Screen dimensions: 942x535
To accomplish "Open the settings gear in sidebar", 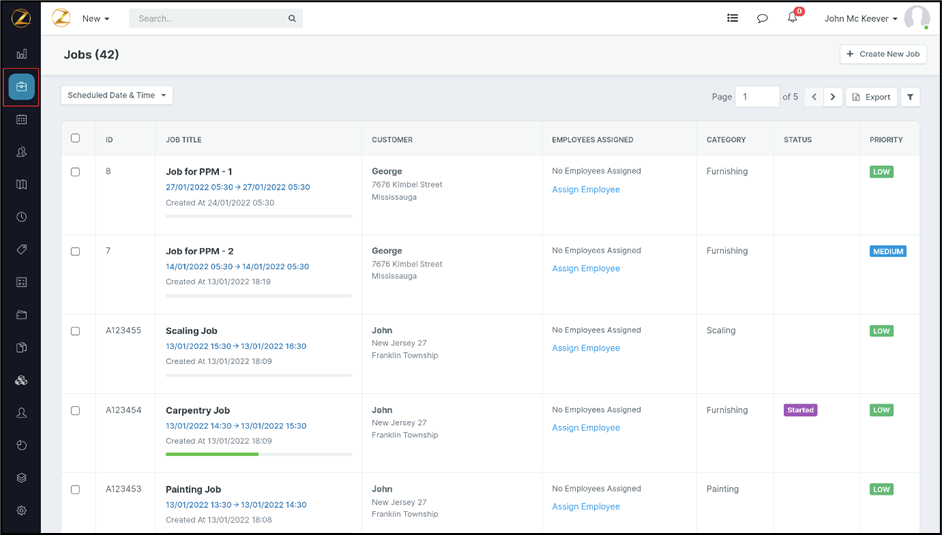I will (21, 510).
